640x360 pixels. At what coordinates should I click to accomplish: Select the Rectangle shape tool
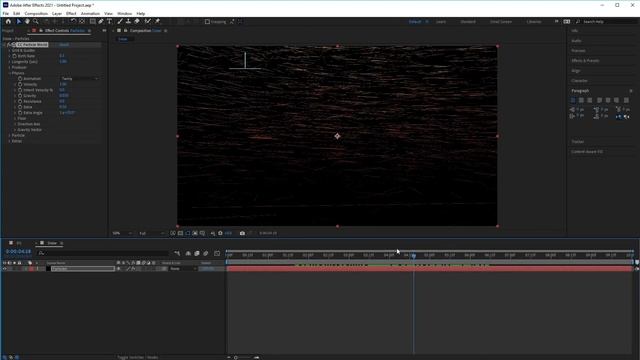pos(93,21)
